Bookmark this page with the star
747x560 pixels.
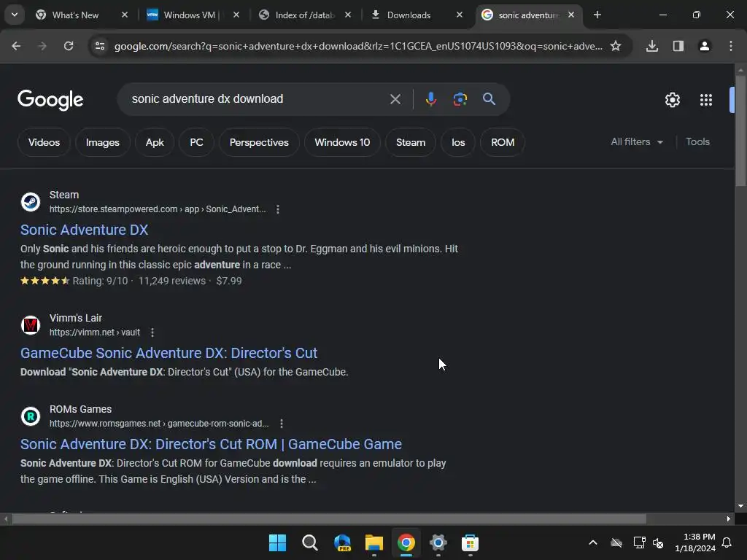616,46
